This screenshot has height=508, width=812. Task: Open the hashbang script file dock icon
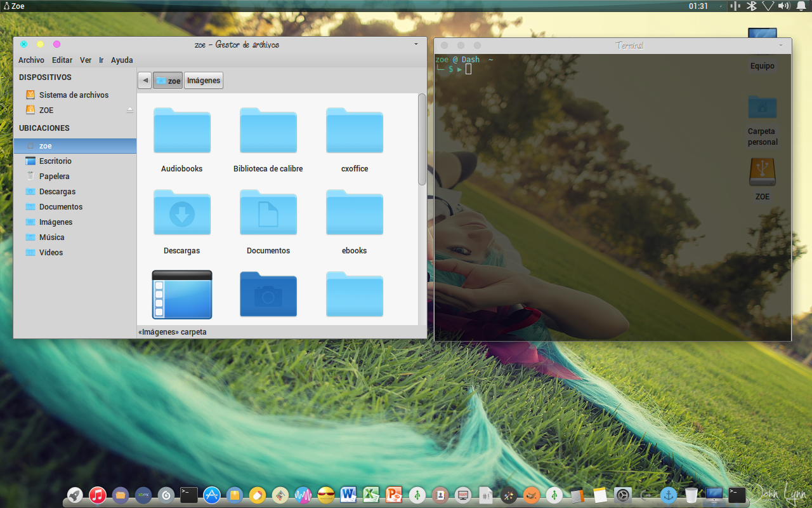point(486,495)
